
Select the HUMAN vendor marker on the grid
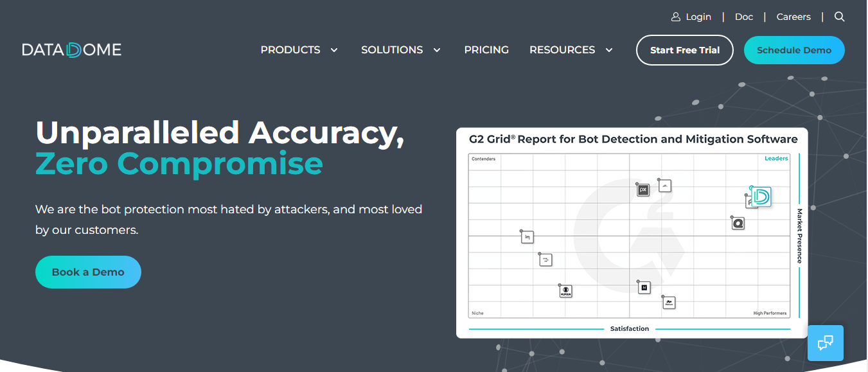[565, 291]
